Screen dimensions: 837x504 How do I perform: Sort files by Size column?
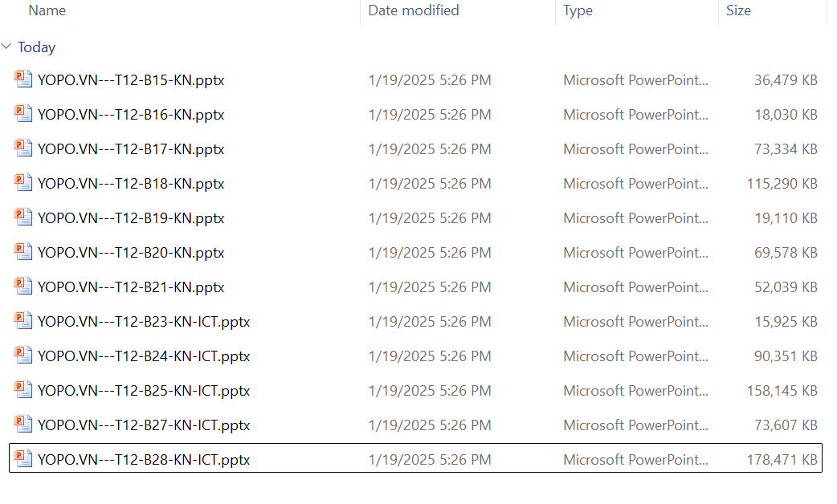tap(738, 10)
